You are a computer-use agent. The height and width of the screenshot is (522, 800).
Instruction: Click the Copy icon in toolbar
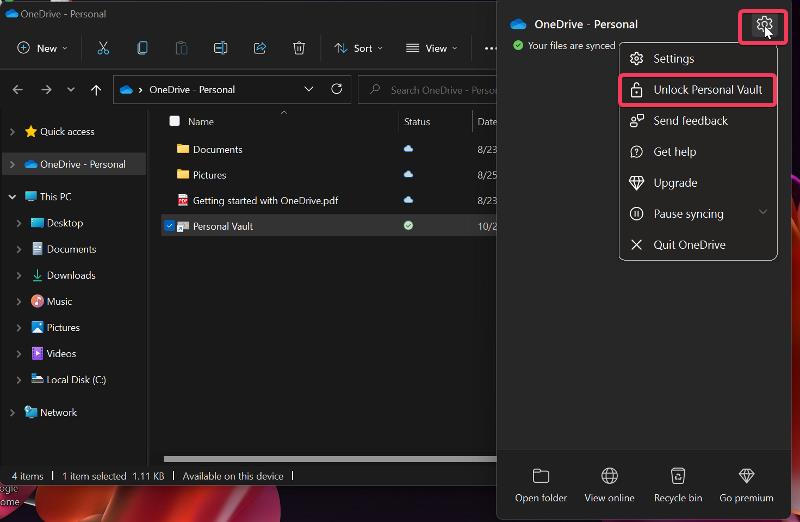142,48
